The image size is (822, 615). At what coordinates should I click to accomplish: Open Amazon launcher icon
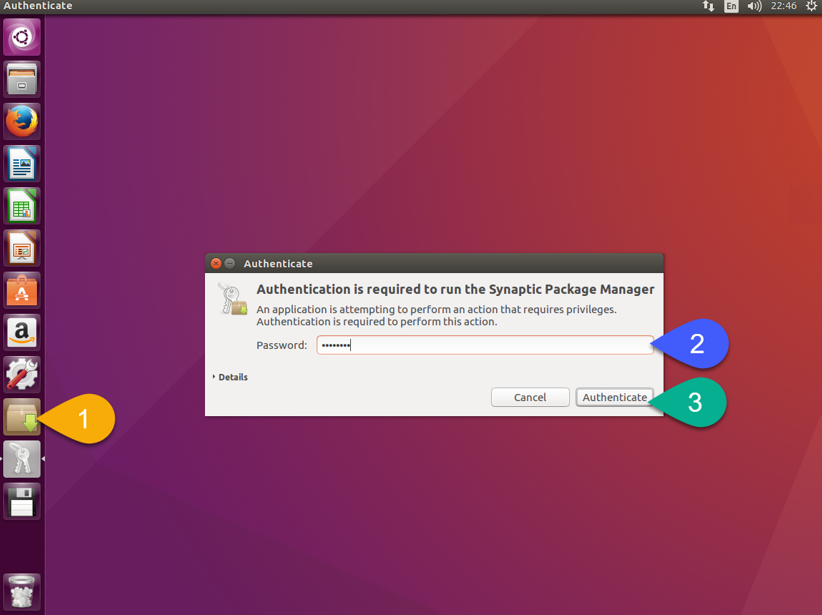[x=22, y=332]
